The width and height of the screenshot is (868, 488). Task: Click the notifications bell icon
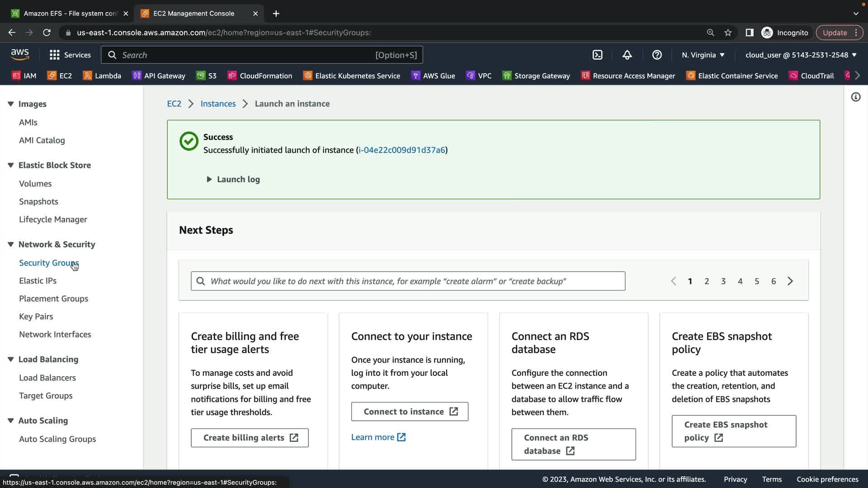click(x=627, y=55)
